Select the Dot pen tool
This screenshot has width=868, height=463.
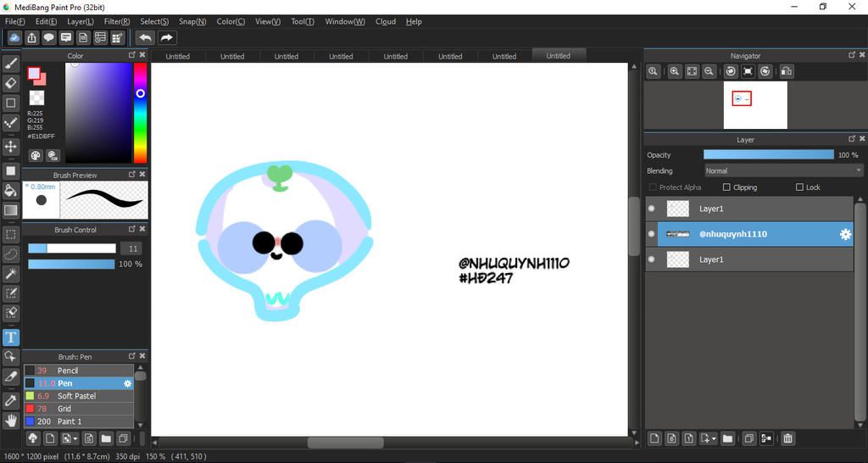point(10,122)
